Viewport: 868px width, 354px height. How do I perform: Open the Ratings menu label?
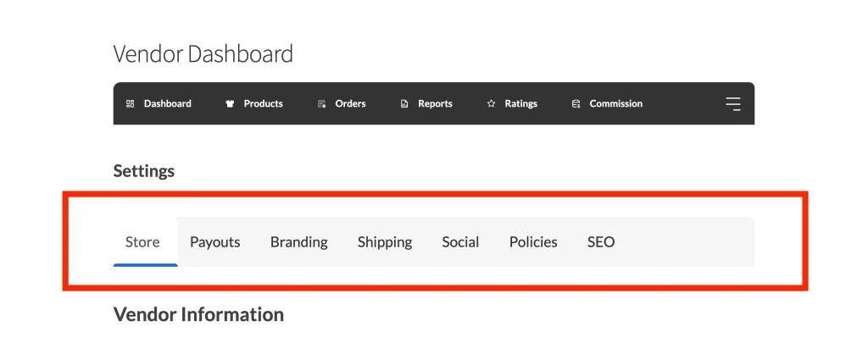[521, 104]
